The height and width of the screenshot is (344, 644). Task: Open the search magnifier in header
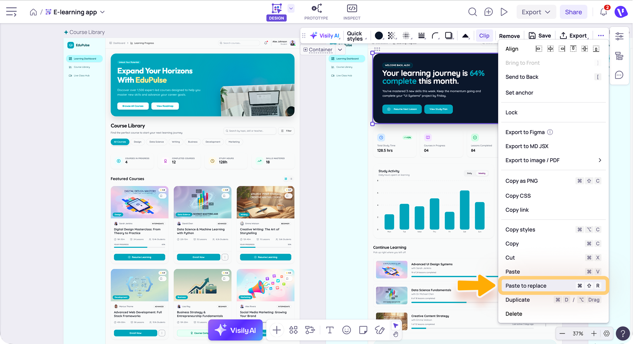(x=472, y=12)
